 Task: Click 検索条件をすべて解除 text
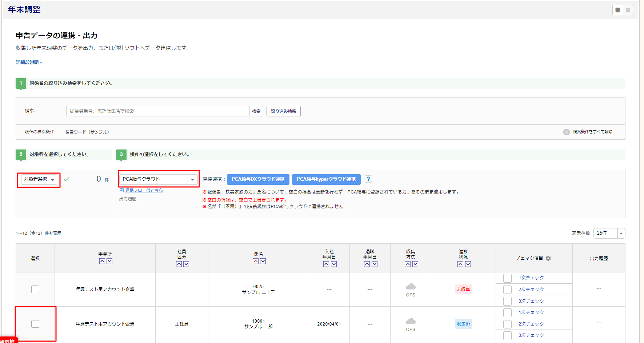(x=593, y=132)
